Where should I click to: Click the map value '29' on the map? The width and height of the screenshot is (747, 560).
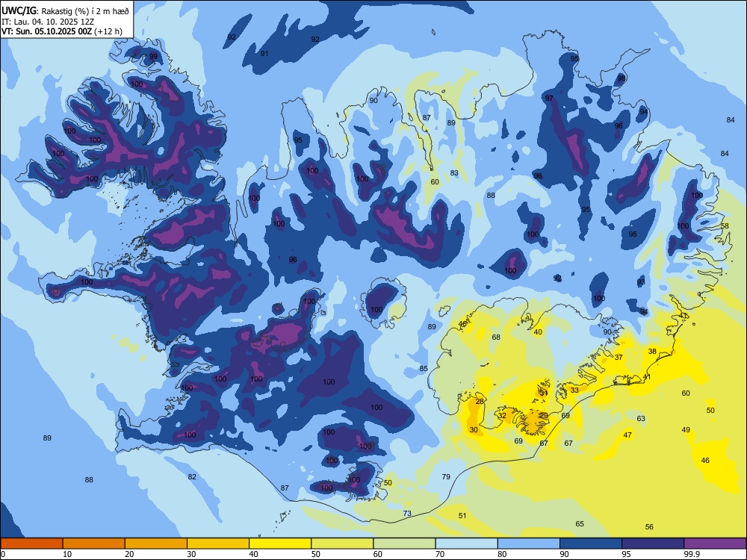point(543,415)
